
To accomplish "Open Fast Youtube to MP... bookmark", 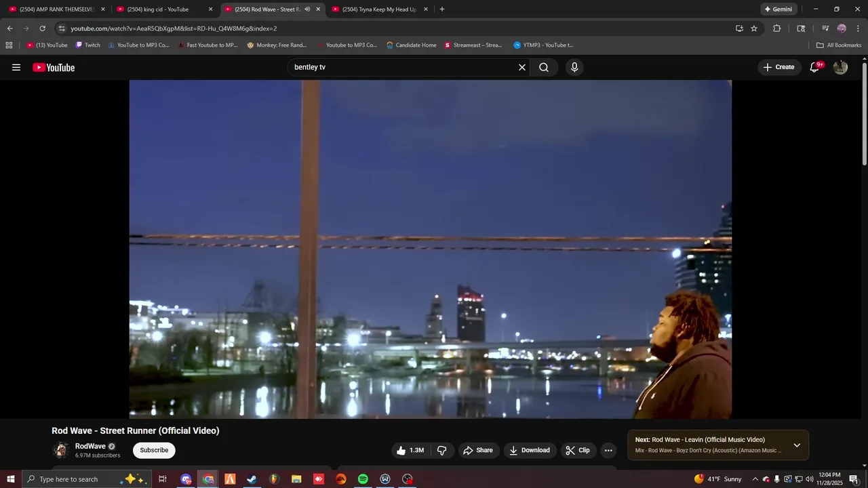I will pyautogui.click(x=207, y=45).
